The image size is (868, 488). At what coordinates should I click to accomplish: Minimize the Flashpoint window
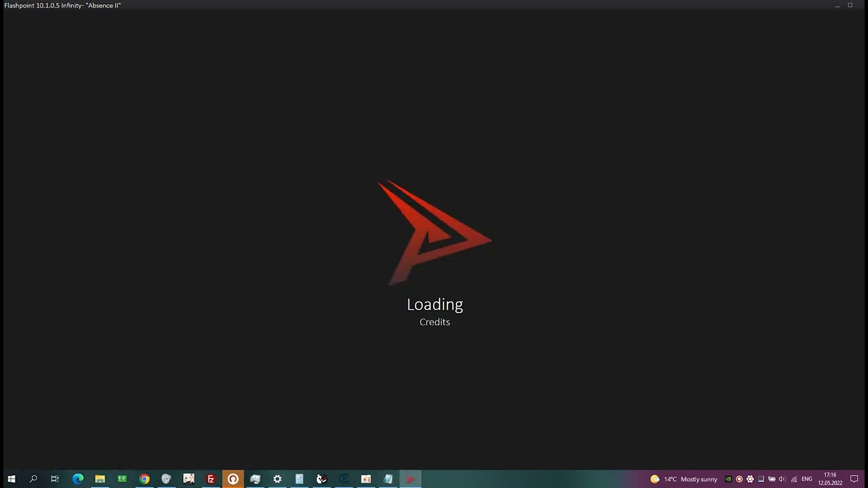pos(837,5)
